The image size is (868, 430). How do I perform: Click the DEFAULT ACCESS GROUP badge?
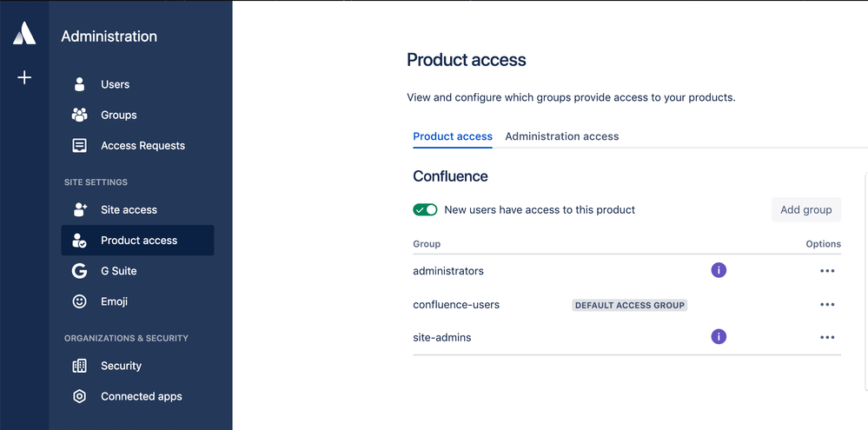click(629, 305)
